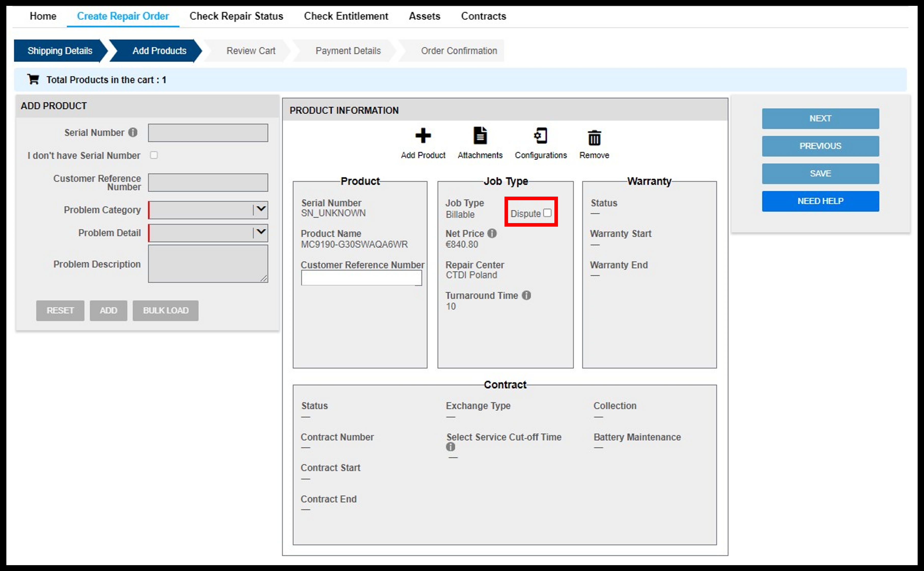Viewport: 924px width, 571px height.
Task: Click the BULK LOAD button
Action: (165, 310)
